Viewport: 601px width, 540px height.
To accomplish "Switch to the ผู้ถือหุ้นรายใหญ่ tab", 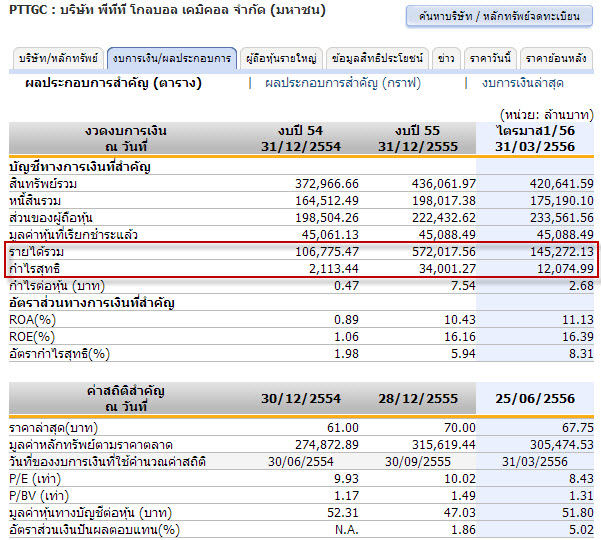I will pyautogui.click(x=281, y=58).
